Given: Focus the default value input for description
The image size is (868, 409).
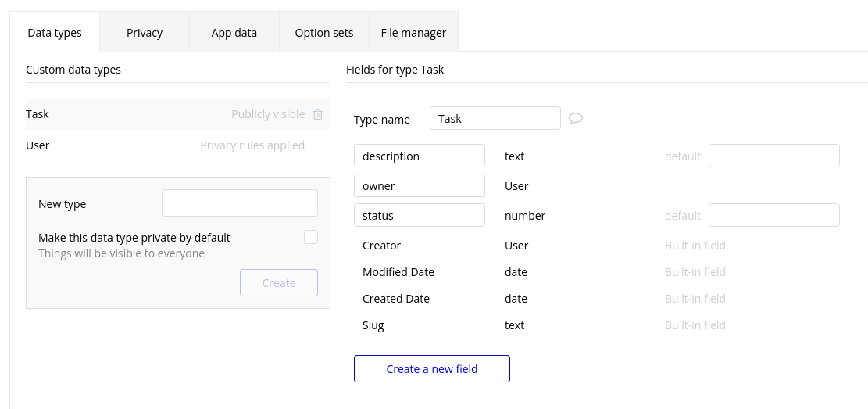Looking at the screenshot, I should point(773,156).
